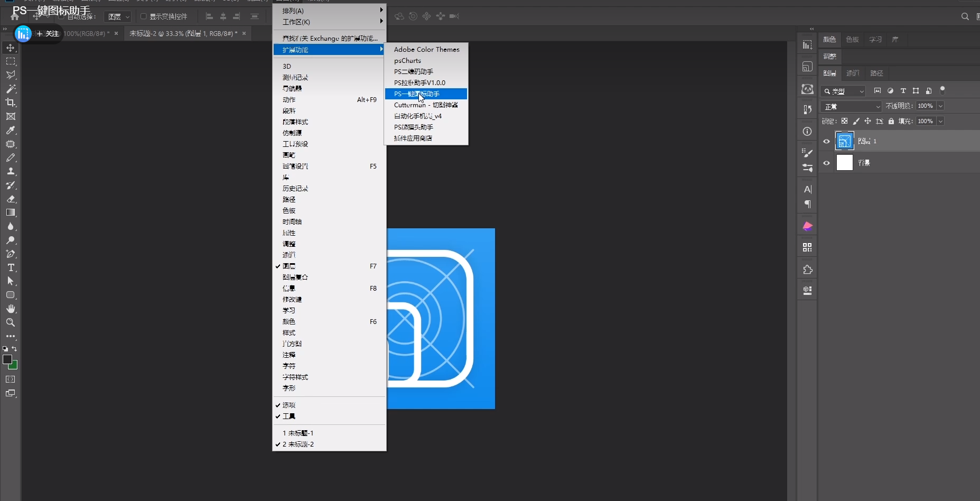This screenshot has height=501, width=980.
Task: Open 插件应用商店 from the submenu
Action: [x=426, y=138]
